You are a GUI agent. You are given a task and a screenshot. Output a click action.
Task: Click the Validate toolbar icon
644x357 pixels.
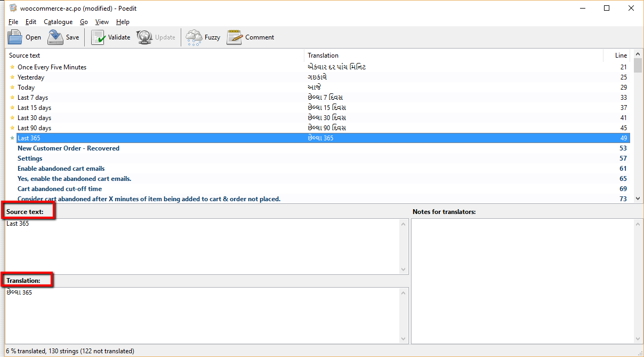[98, 37]
